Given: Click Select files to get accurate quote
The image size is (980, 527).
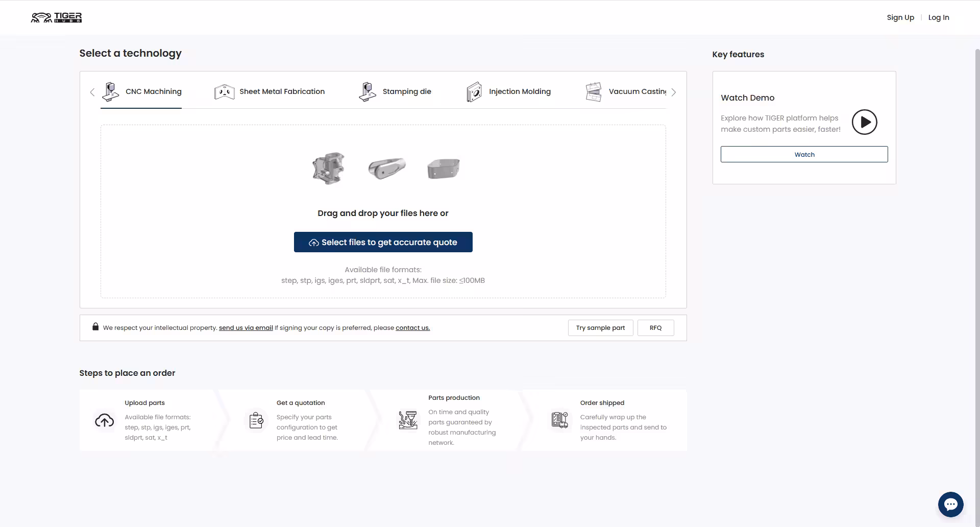Looking at the screenshot, I should click(x=383, y=242).
